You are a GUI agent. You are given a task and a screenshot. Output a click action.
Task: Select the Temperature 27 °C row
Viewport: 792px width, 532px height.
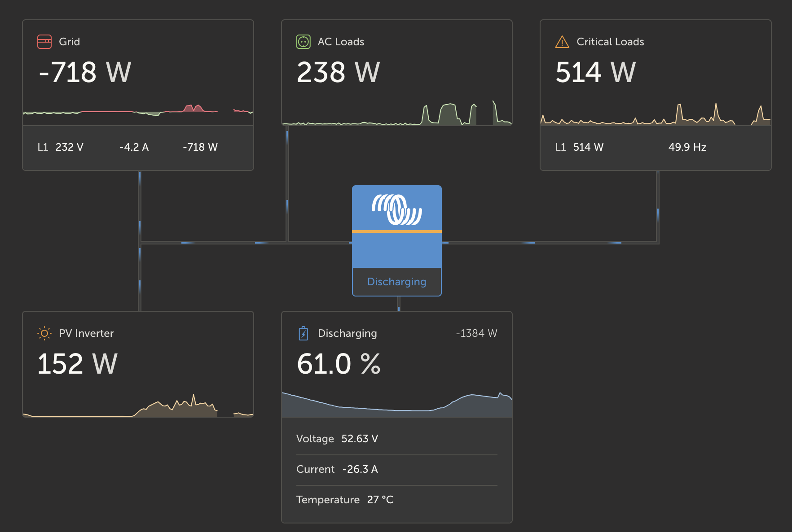[x=397, y=500]
